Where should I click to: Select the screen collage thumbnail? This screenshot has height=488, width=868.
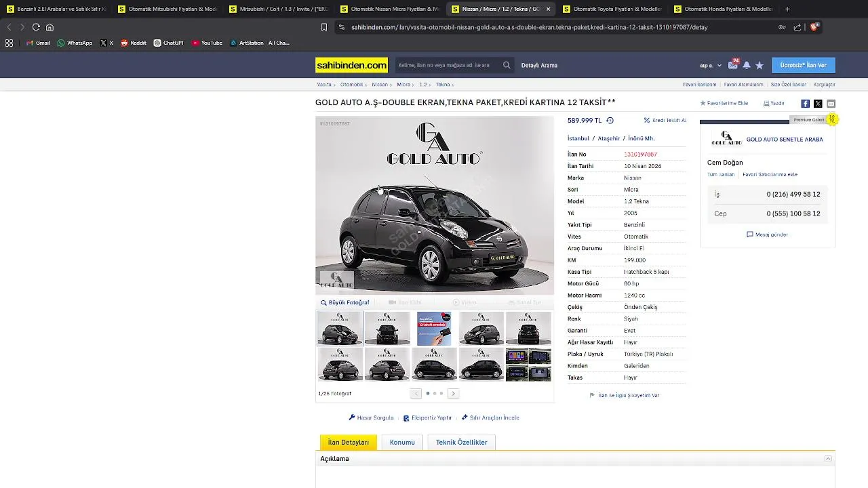pyautogui.click(x=528, y=365)
